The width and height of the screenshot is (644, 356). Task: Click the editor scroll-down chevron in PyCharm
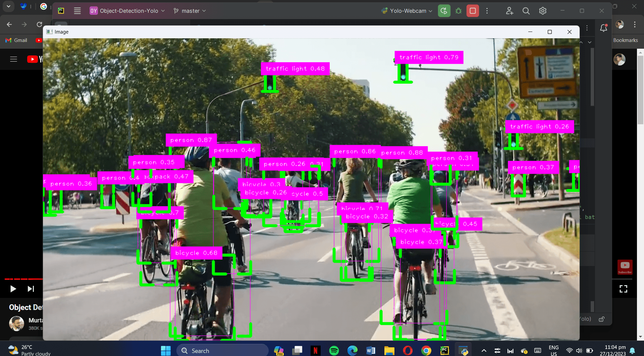(x=590, y=42)
